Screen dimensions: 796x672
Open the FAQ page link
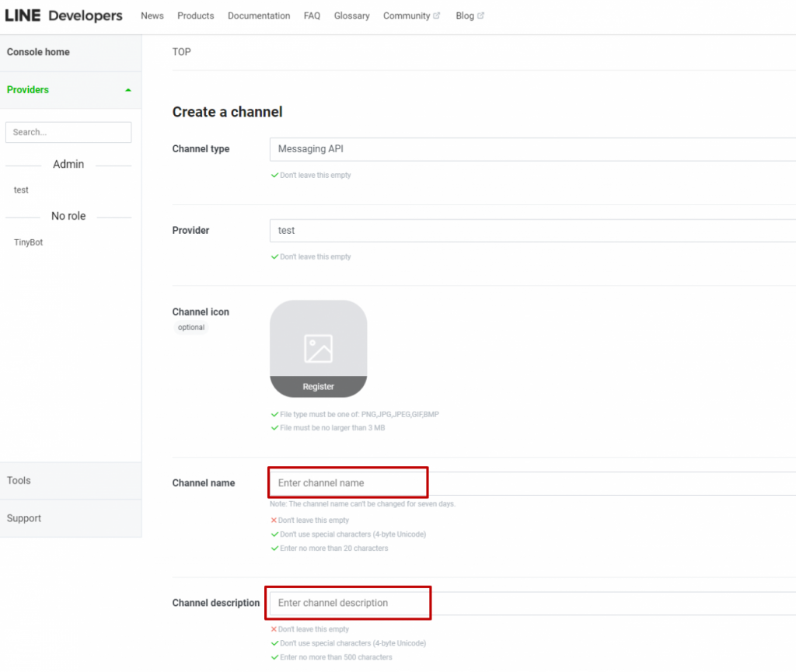click(312, 16)
